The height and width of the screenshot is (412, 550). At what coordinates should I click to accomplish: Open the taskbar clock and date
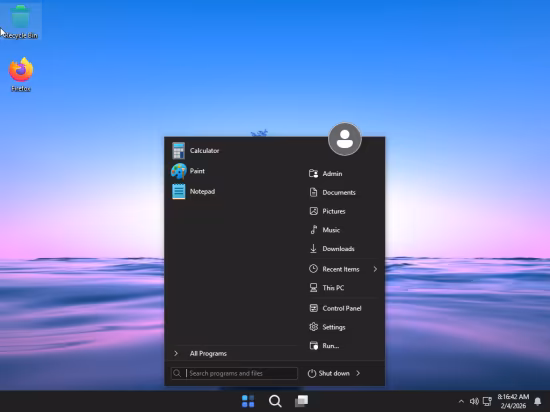(x=513, y=401)
